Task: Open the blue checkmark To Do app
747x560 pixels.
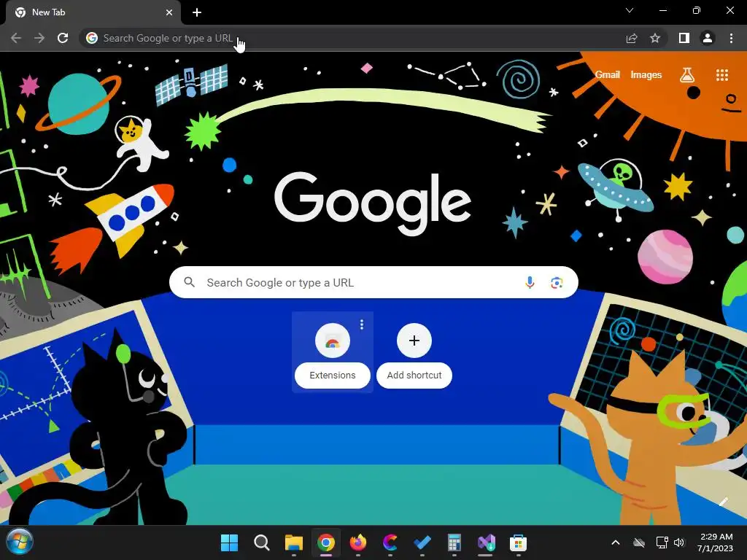Action: pos(422,542)
